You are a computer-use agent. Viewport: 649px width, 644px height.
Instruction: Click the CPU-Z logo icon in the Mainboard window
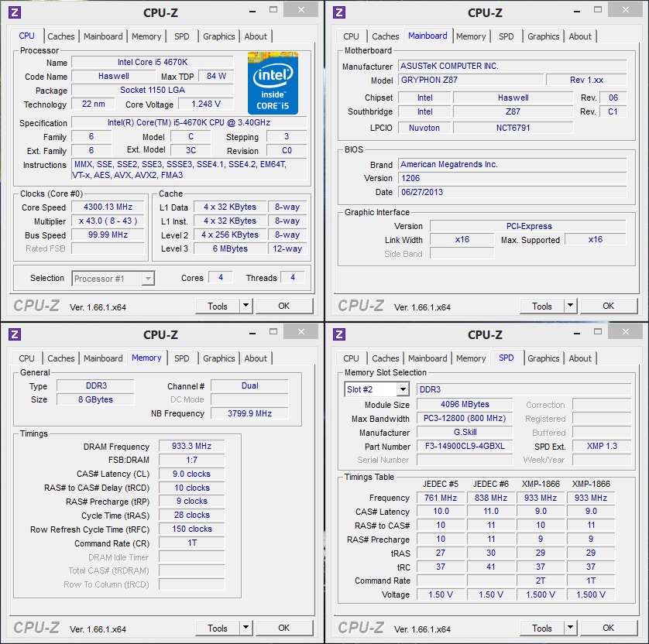[x=339, y=12]
